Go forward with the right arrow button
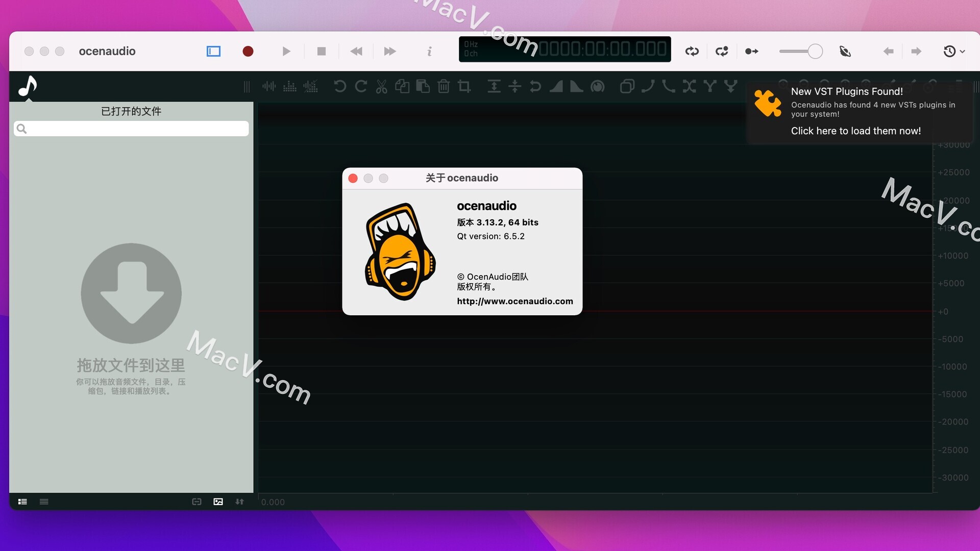Image resolution: width=980 pixels, height=551 pixels. tap(916, 51)
